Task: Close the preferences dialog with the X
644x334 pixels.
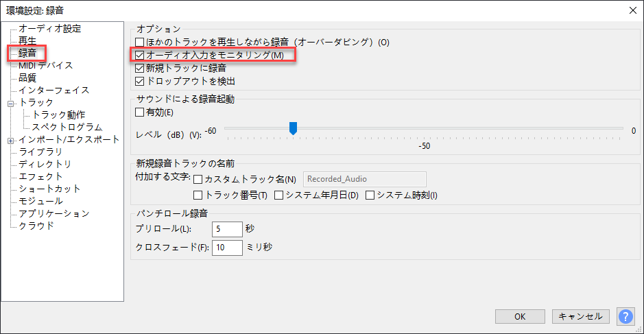Action: pyautogui.click(x=631, y=9)
